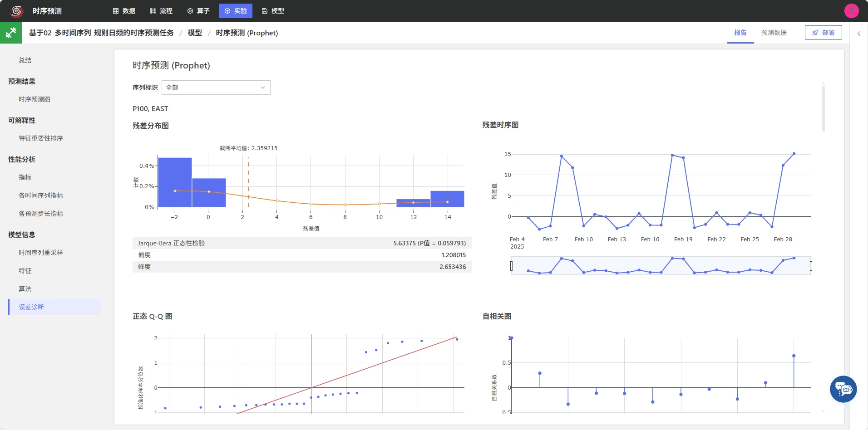The width and height of the screenshot is (868, 430).
Task: Go to 总结 in the sidebar
Action: click(25, 60)
